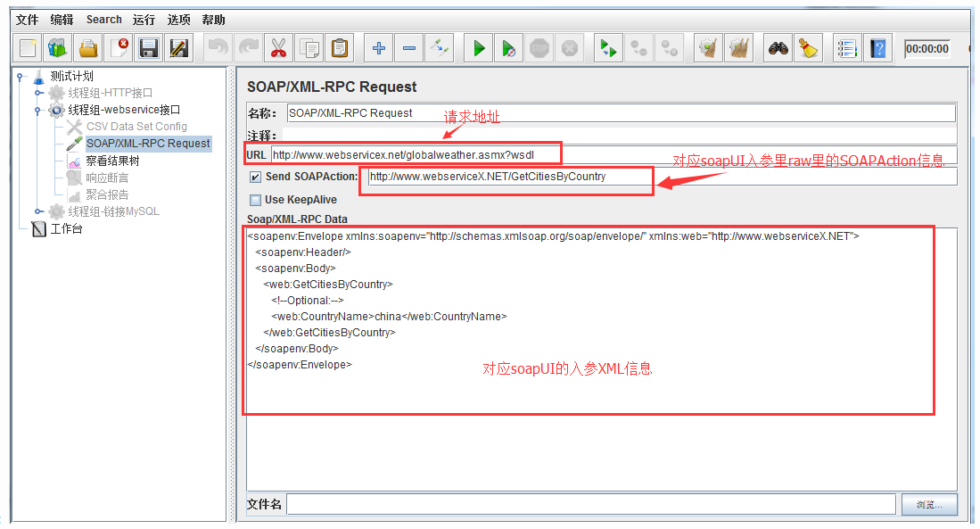Viewport: 980px width, 529px height.
Task: Select 测试计划 in the tree
Action: [x=71, y=77]
